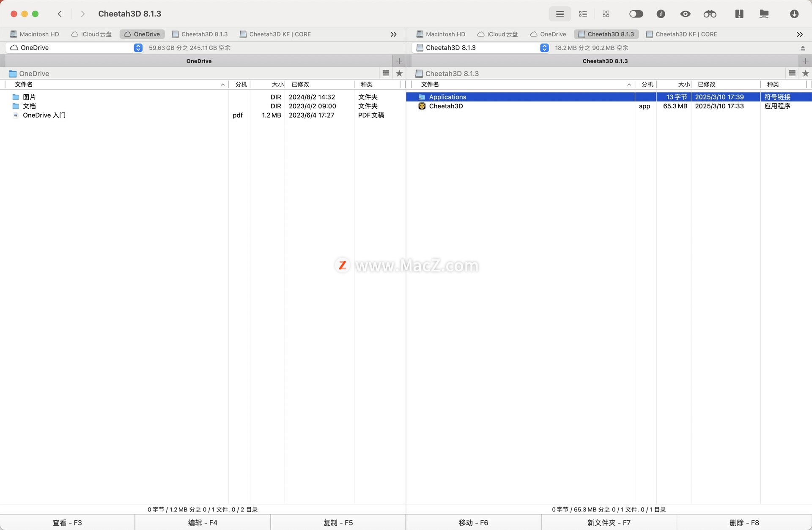812x530 pixels.
Task: Click the 移动 - F6 button
Action: tap(473, 522)
